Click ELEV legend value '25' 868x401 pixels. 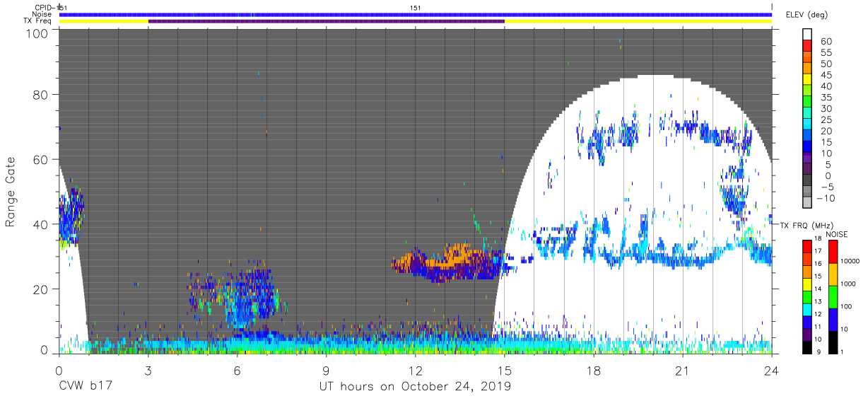(x=826, y=120)
